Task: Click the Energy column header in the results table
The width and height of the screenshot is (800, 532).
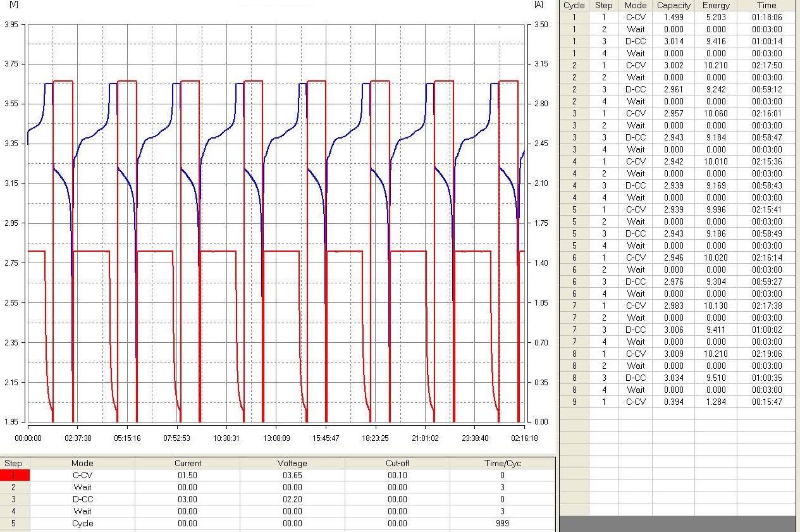Action: coord(716,5)
